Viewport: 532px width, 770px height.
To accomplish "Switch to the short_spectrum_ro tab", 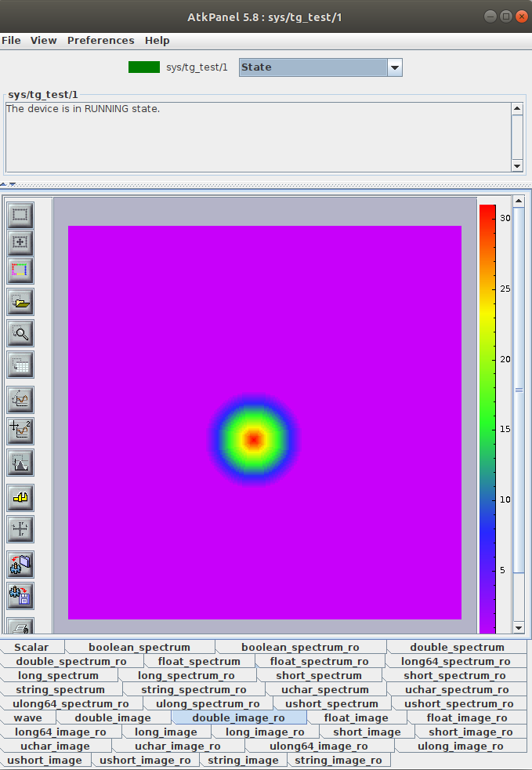I will [455, 676].
